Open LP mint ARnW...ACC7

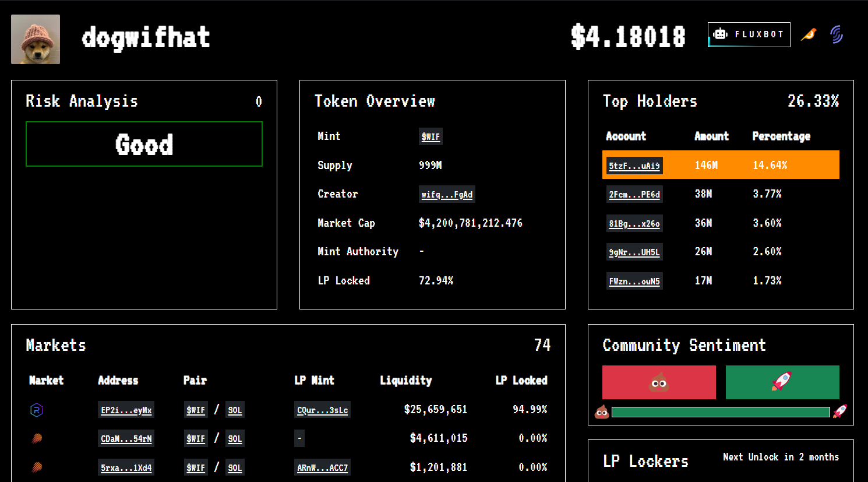(322, 467)
